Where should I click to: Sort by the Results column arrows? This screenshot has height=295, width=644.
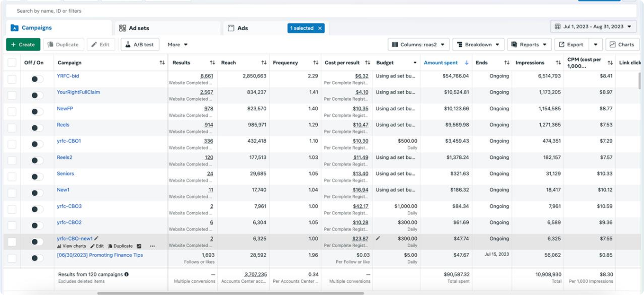coord(212,62)
